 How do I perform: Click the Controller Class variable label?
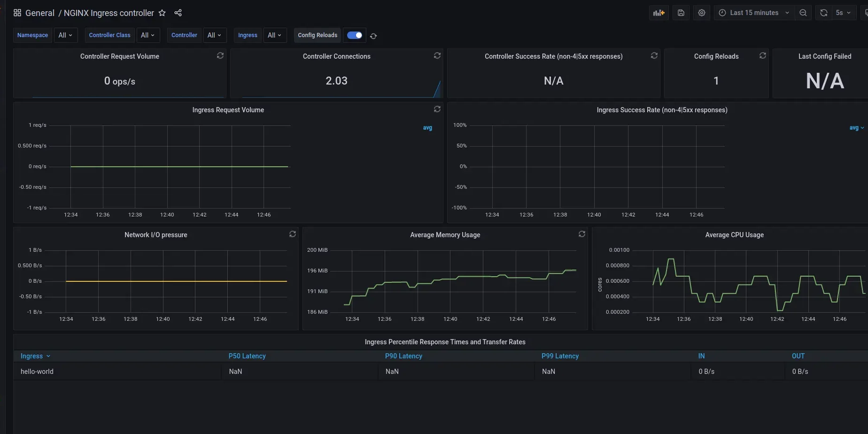pyautogui.click(x=109, y=35)
